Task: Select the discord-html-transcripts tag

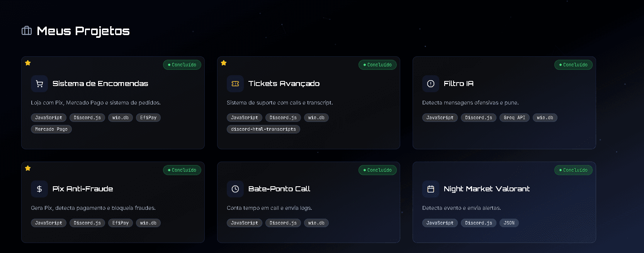Action: pyautogui.click(x=263, y=129)
